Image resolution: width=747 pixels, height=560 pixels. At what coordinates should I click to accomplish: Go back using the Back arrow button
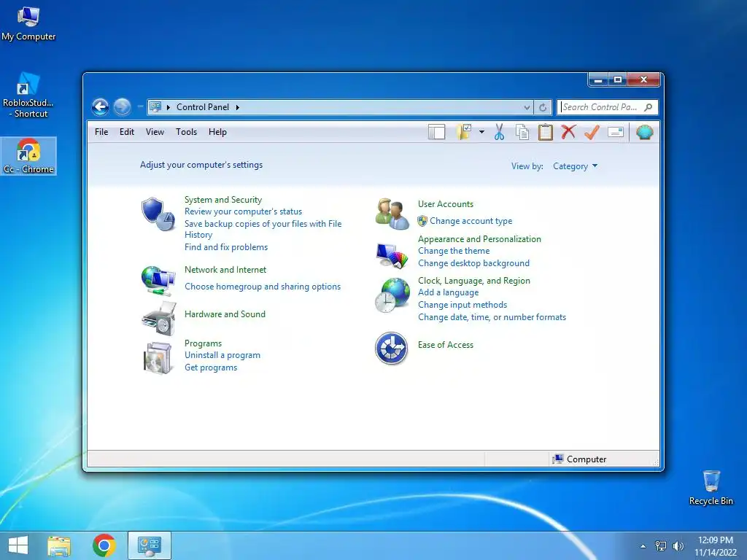tap(100, 106)
